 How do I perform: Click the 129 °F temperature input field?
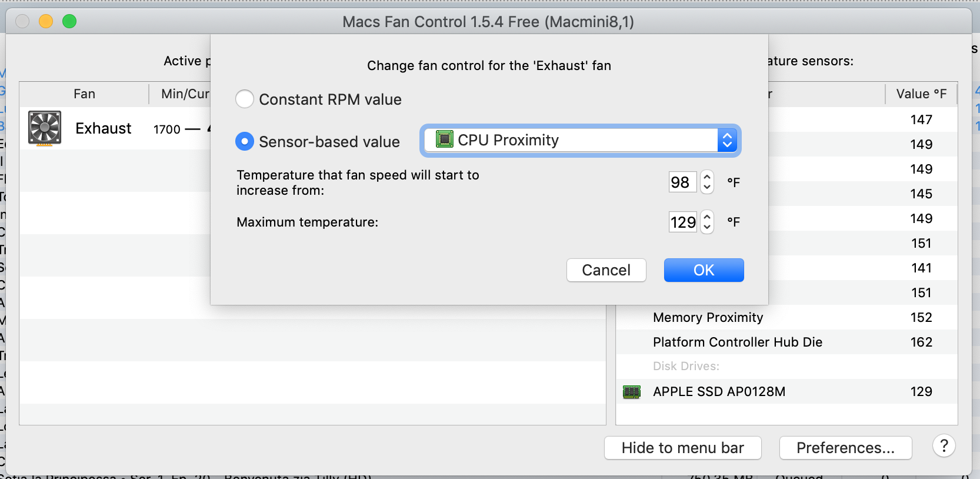(682, 222)
